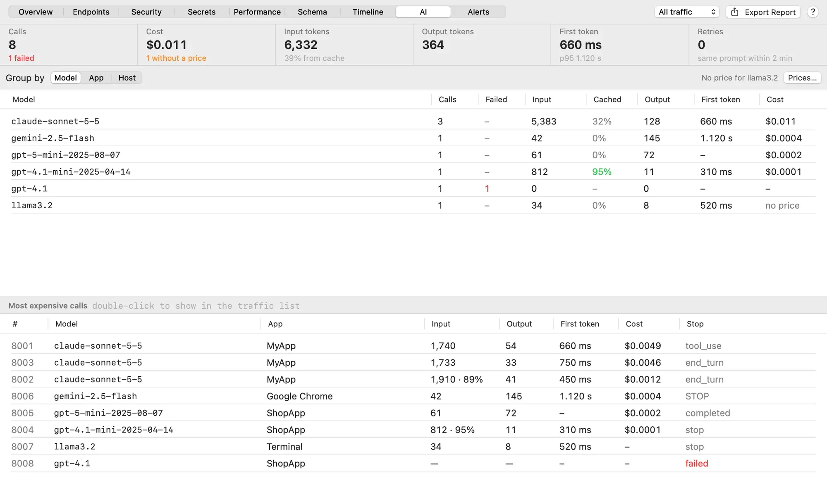Viewport: 827px width, 504px height.
Task: Open the All traffic dropdown
Action: [687, 12]
